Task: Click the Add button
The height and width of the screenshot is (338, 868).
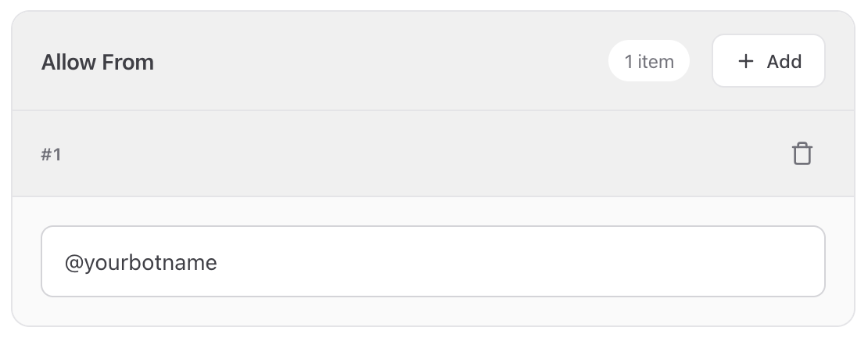Action: [x=768, y=61]
